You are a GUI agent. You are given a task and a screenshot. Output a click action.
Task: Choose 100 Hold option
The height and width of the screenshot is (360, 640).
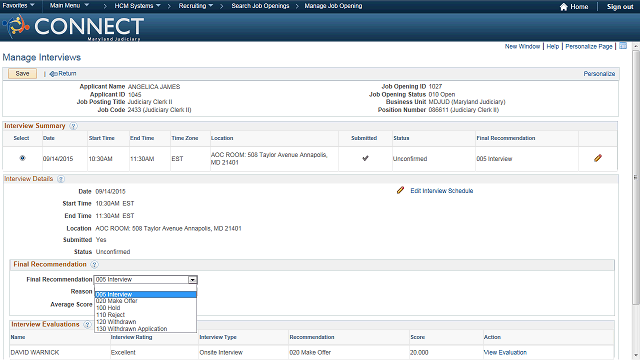pos(146,308)
